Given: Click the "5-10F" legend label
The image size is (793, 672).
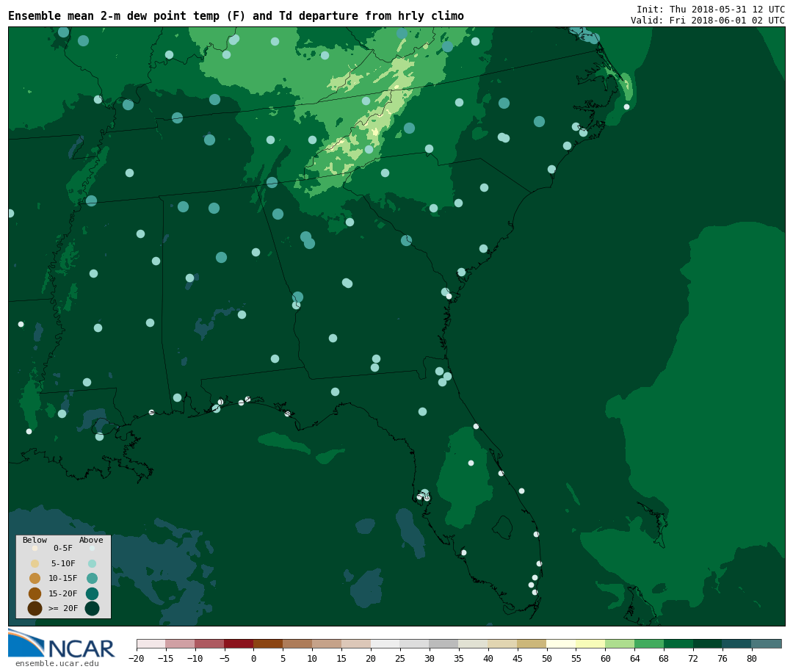Looking at the screenshot, I should tap(63, 563).
